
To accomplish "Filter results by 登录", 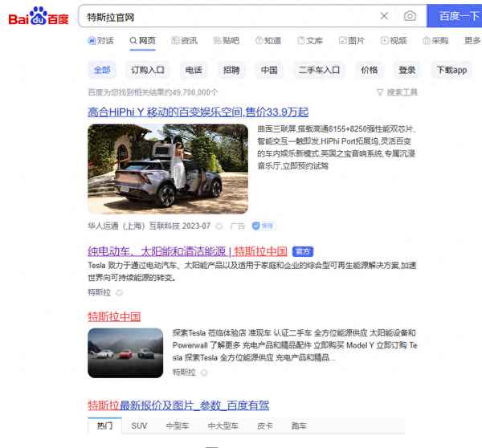I will [x=407, y=70].
